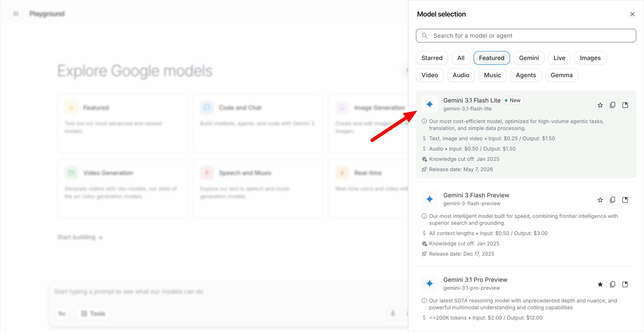
Task: Focus the 'Search for a model or agent' field
Action: tap(526, 36)
